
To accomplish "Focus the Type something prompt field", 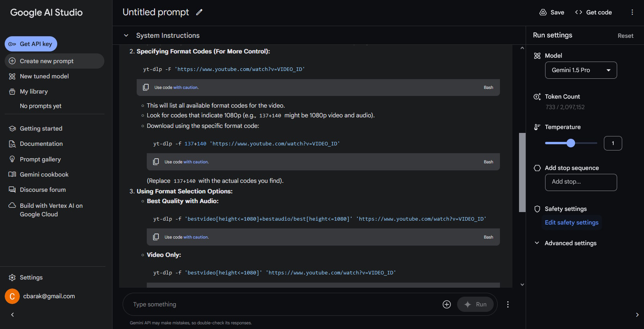I will tap(284, 304).
